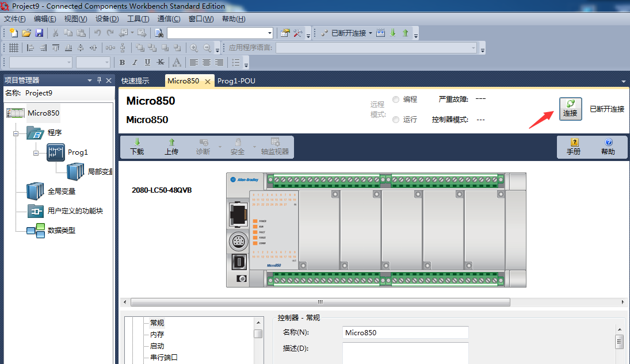Create a new project with the toolbar icon
Screen dimensions: 630x364
[14, 33]
